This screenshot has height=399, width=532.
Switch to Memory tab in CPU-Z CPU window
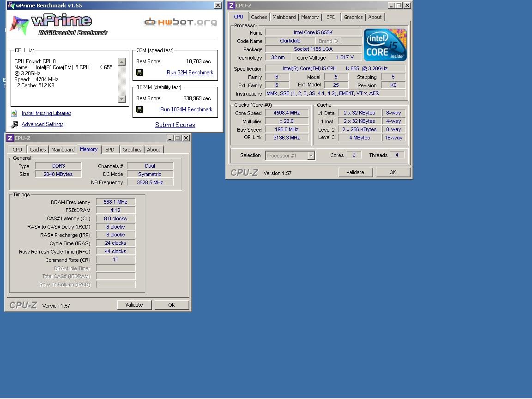(310, 17)
